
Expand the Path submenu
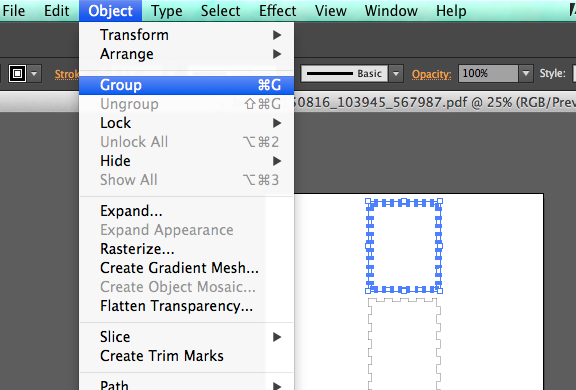(186, 385)
